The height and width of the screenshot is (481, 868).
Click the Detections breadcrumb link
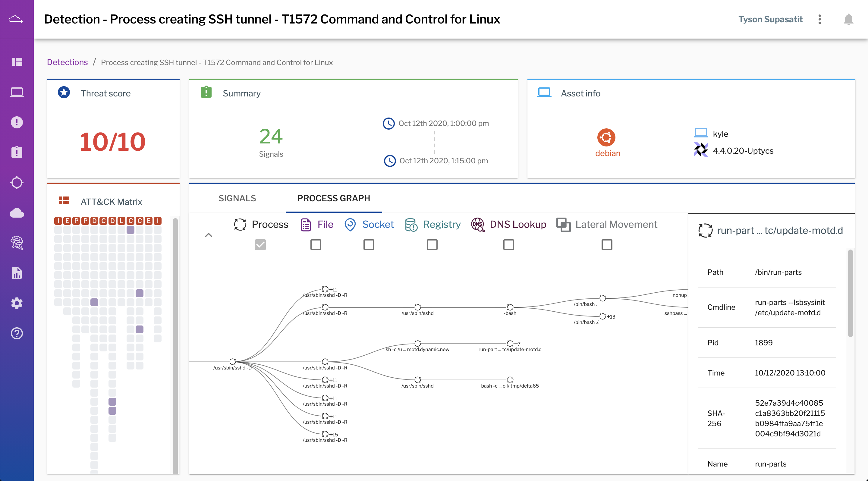click(67, 61)
